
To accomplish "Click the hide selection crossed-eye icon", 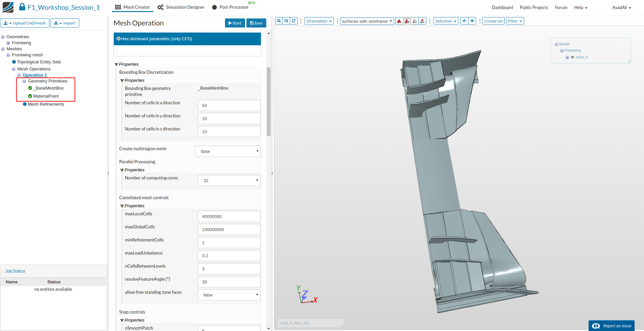I will [464, 21].
